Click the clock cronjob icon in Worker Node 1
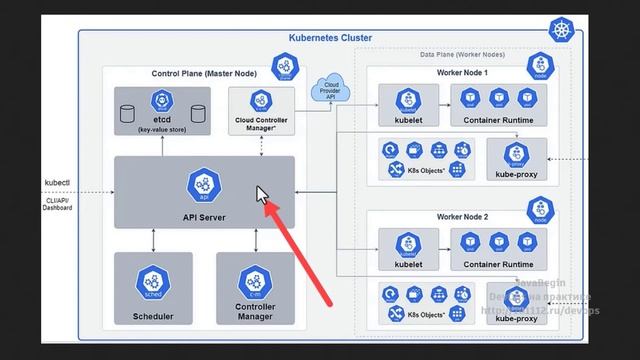Screen dimensions: 640x360 (462, 150)
